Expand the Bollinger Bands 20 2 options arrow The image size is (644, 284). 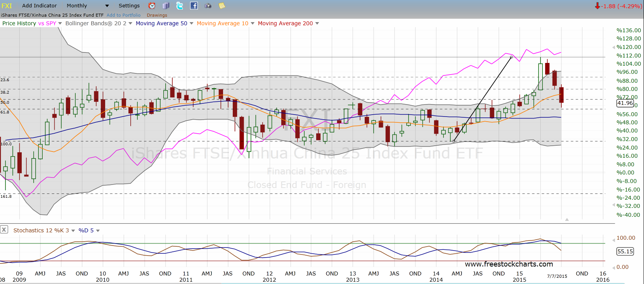point(130,24)
